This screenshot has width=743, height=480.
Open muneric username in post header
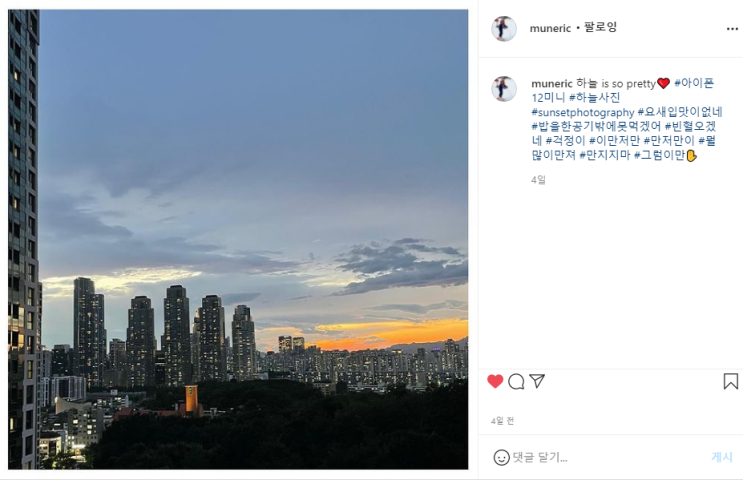(550, 28)
